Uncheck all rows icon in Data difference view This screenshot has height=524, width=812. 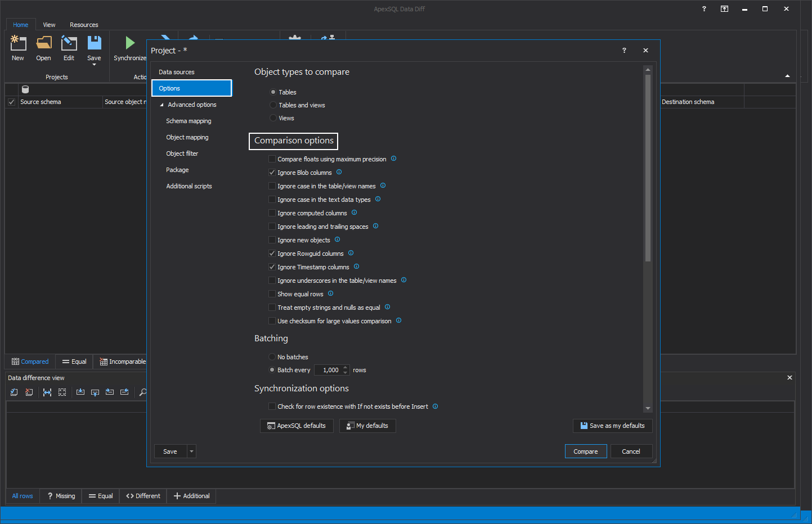click(29, 392)
